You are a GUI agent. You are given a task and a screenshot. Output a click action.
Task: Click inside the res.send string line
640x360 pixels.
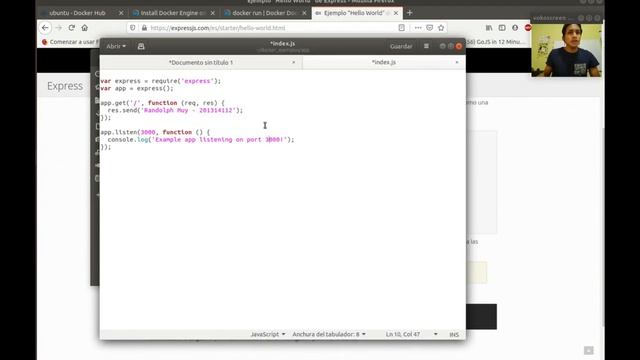click(x=175, y=110)
